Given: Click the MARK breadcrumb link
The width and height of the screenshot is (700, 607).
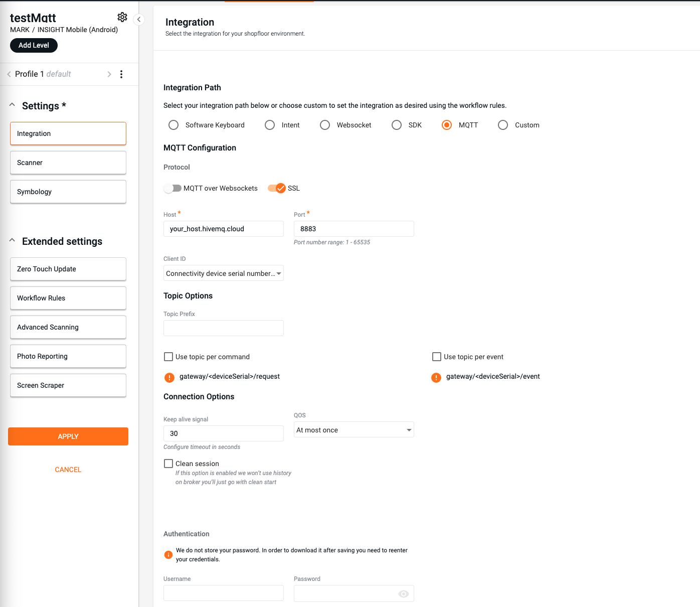Looking at the screenshot, I should [x=20, y=30].
